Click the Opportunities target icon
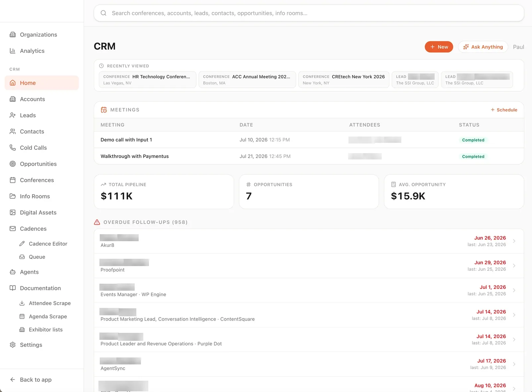 (x=13, y=164)
